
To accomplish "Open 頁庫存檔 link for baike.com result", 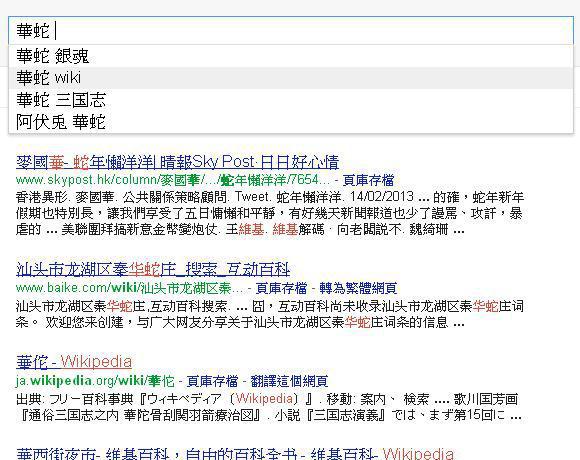I will (281, 288).
